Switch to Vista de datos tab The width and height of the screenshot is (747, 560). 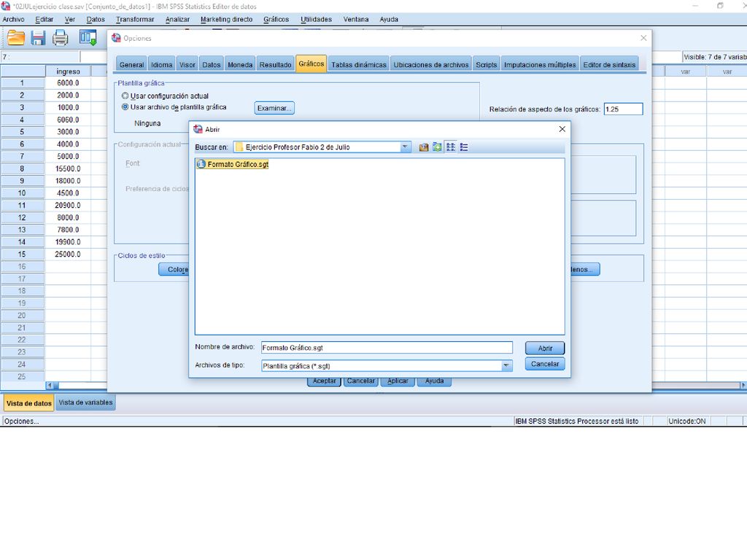click(29, 402)
